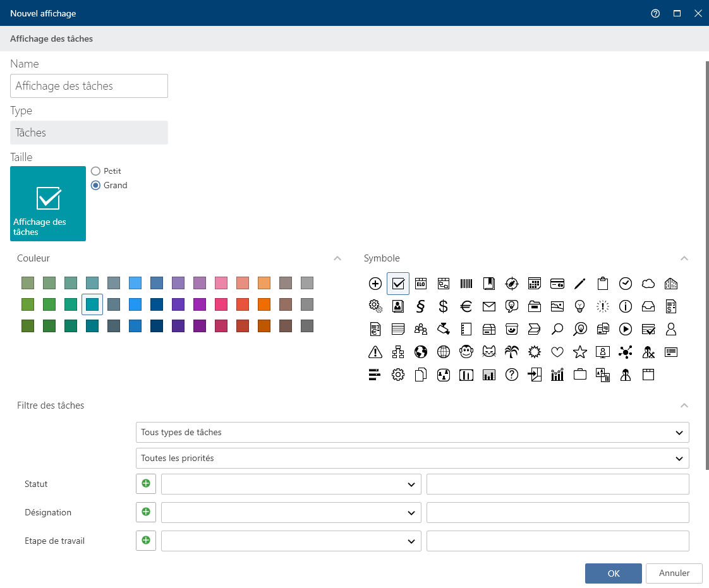The image size is (709, 588).
Task: Open the 'Tous types de tâches' dropdown
Action: click(412, 433)
